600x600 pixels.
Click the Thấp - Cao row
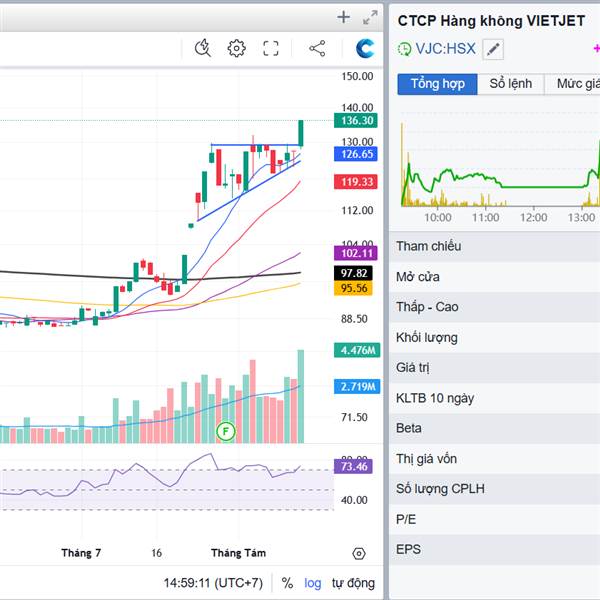(494, 307)
